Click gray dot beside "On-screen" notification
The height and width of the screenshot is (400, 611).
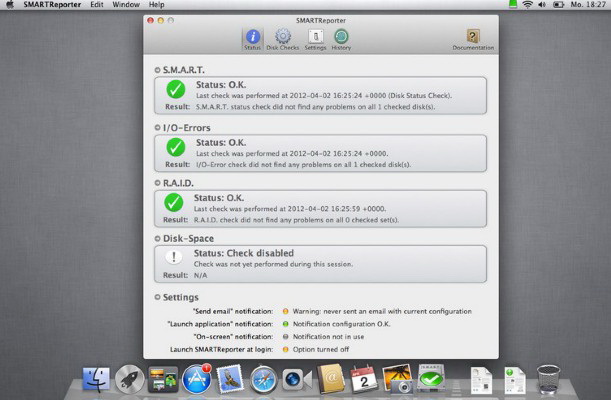coord(286,337)
